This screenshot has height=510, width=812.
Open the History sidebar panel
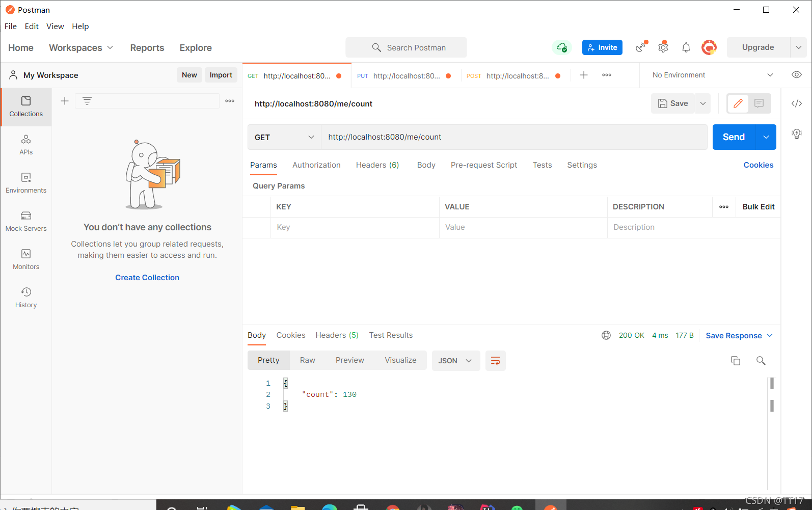[x=26, y=298]
